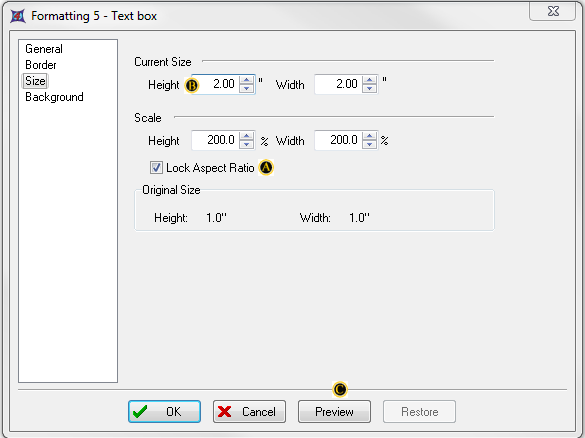This screenshot has width=585, height=438.
Task: Click the Preview button
Action: pos(334,412)
